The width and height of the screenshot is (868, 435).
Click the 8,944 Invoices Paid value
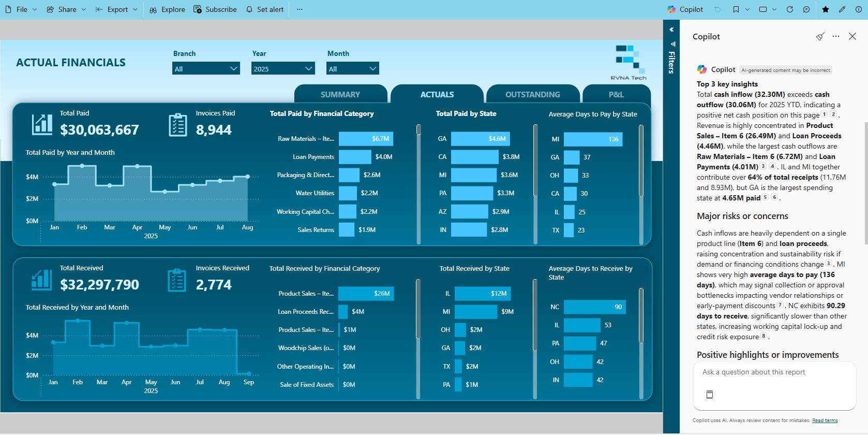[x=214, y=129]
